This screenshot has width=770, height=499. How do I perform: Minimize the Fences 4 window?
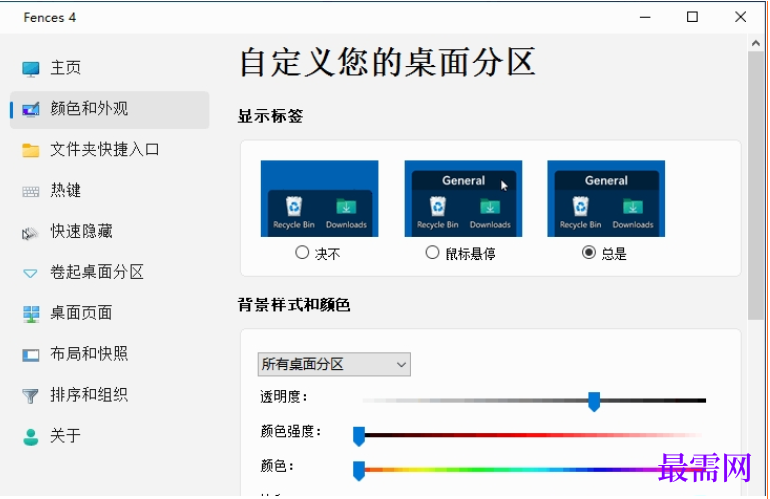click(645, 17)
